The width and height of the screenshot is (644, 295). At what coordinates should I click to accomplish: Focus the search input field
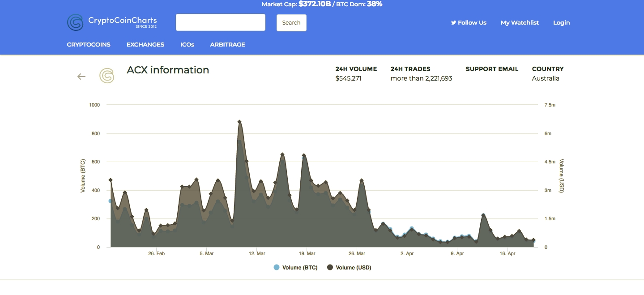221,22
